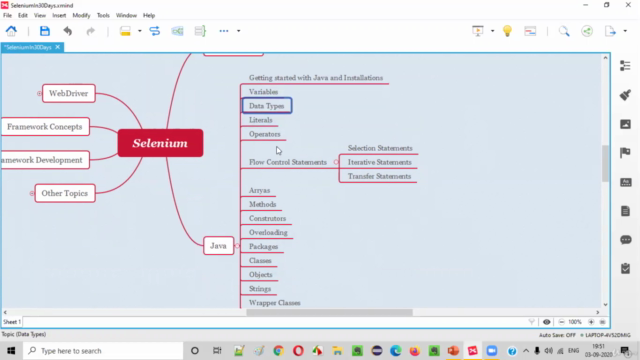Go to the Home icon in toolbar
Screen dimensions: 640x360
coord(11,31)
